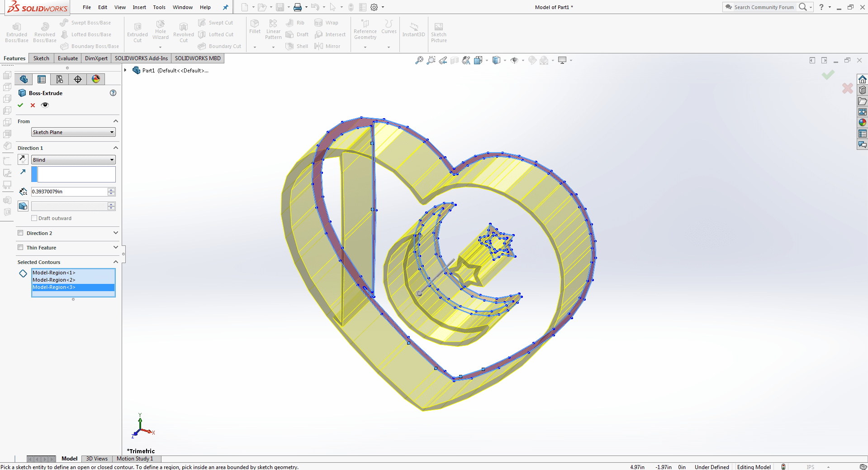Toggle detailed preview eye icon
This screenshot has width=868, height=470.
coord(45,105)
